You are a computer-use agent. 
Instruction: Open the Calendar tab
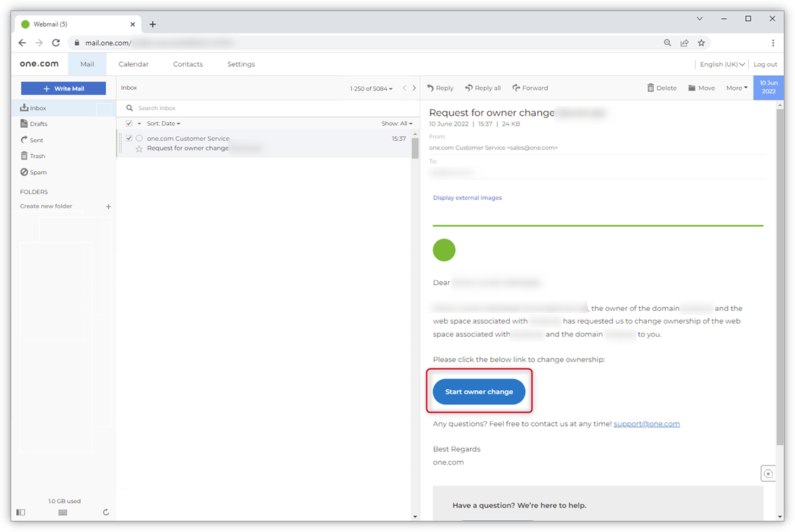tap(133, 64)
